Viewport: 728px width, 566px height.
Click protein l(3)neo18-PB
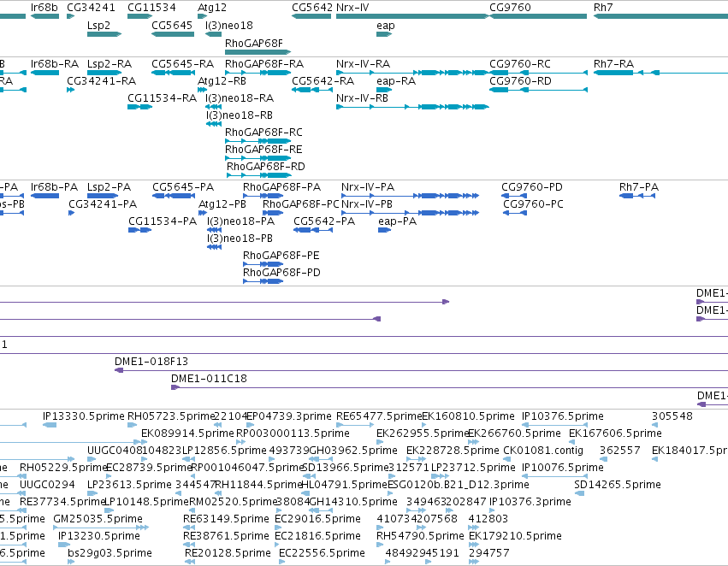coord(240,239)
